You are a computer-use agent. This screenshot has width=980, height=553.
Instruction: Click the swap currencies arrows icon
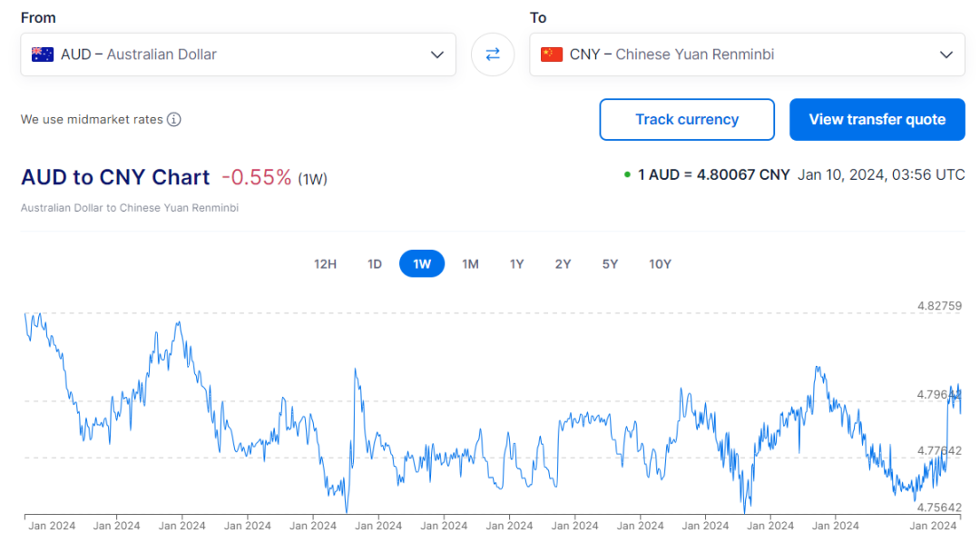[493, 54]
